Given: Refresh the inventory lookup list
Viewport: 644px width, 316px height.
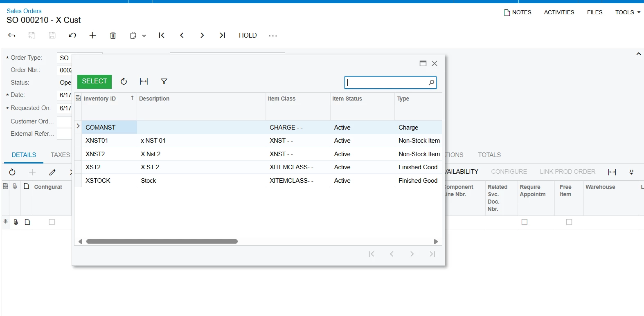Looking at the screenshot, I should tap(124, 81).
